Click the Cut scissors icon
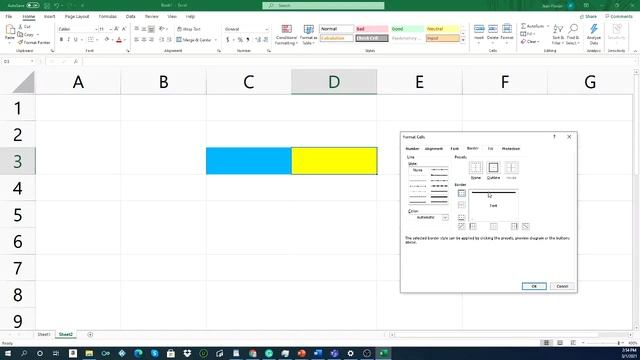The width and height of the screenshot is (640, 360). click(21, 27)
